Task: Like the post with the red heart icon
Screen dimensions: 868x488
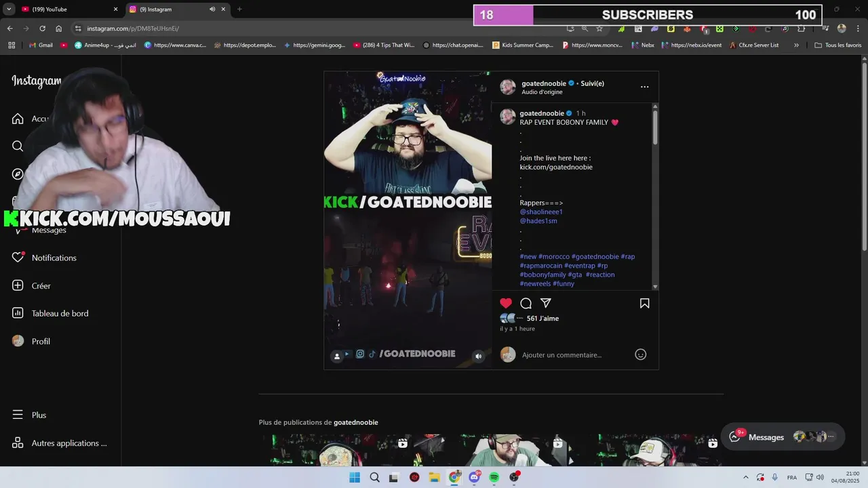Action: coord(506,303)
